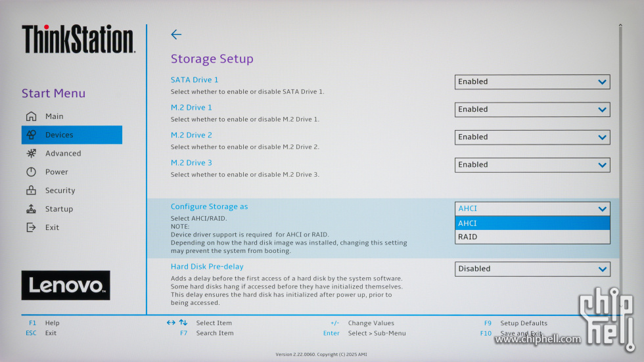The image size is (644, 362).
Task: Select RAID option in the list
Action: coord(532,237)
